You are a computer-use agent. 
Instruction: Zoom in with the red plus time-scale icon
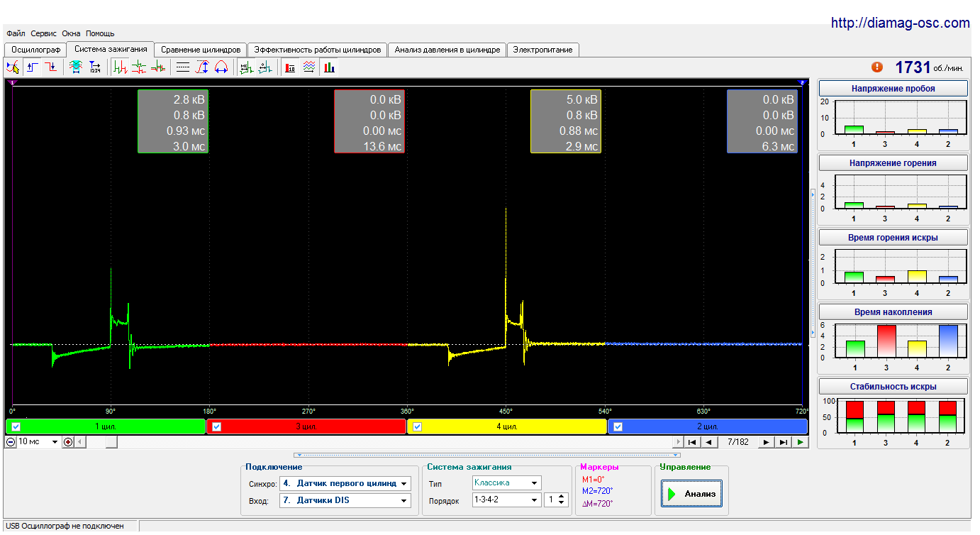(68, 441)
